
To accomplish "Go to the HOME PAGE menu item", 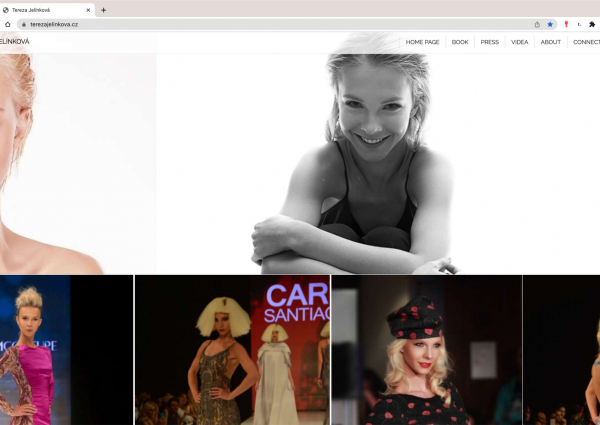I will pyautogui.click(x=422, y=42).
